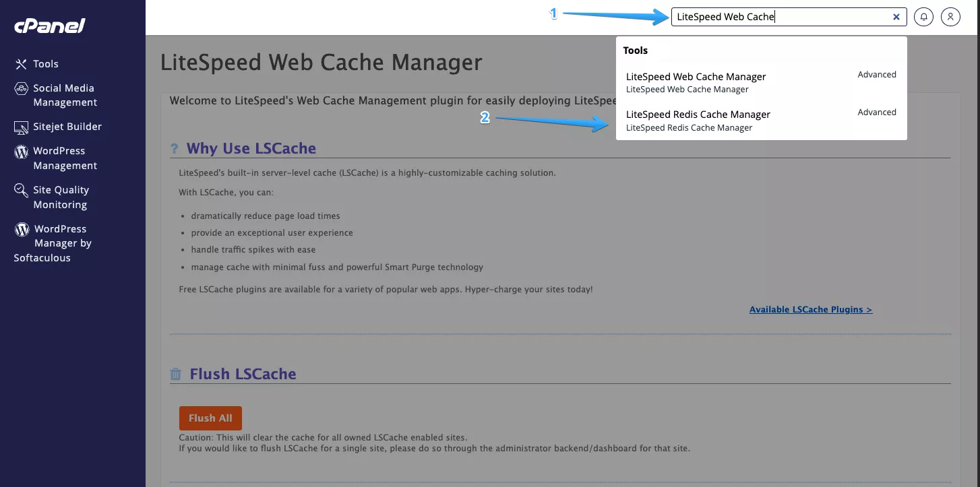Click inside the LiteSpeed Web Cache search field

tap(775, 17)
